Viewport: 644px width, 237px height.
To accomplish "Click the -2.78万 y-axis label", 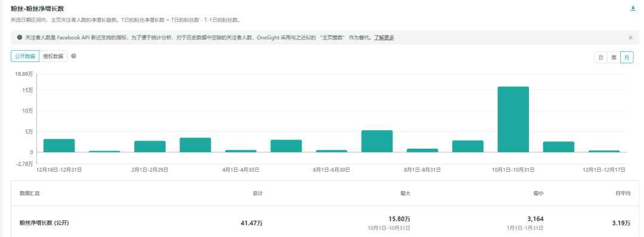I will pos(24,164).
